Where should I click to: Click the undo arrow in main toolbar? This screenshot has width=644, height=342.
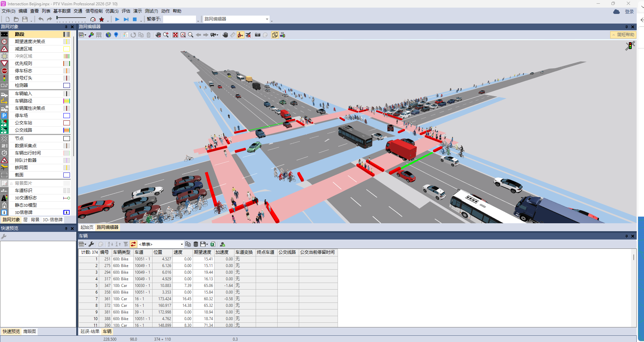(x=41, y=19)
